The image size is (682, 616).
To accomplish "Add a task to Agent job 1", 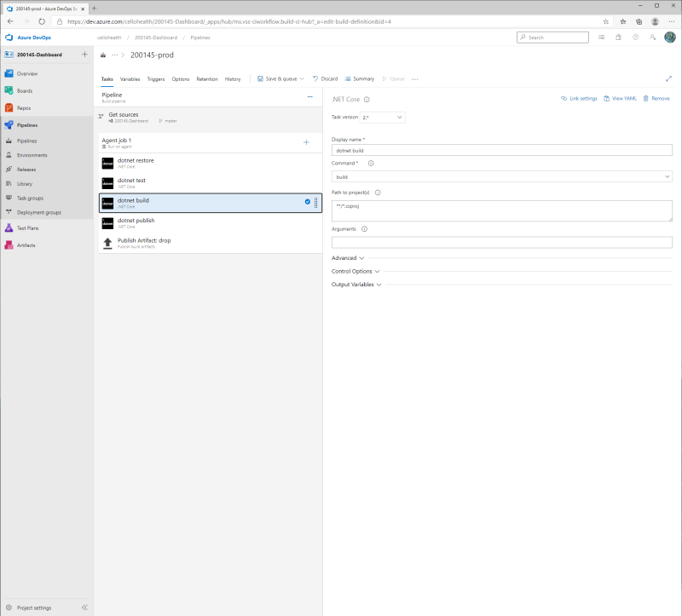I will coord(306,142).
